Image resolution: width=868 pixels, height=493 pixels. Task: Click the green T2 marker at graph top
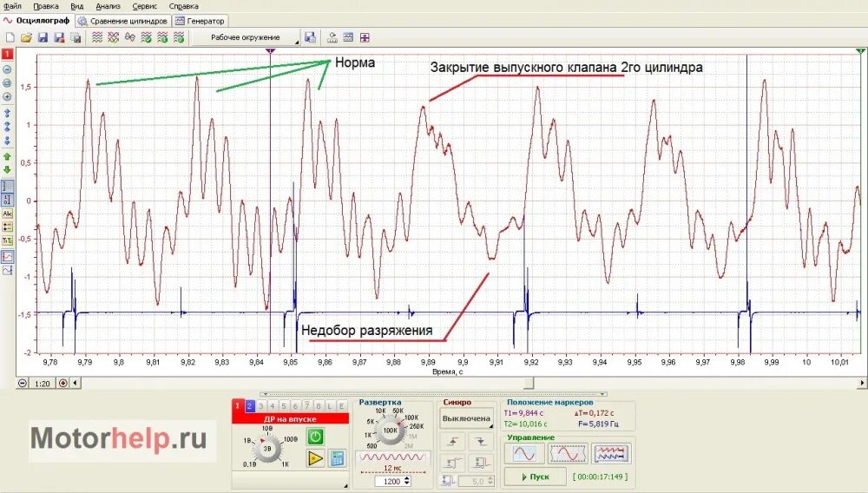[860, 51]
